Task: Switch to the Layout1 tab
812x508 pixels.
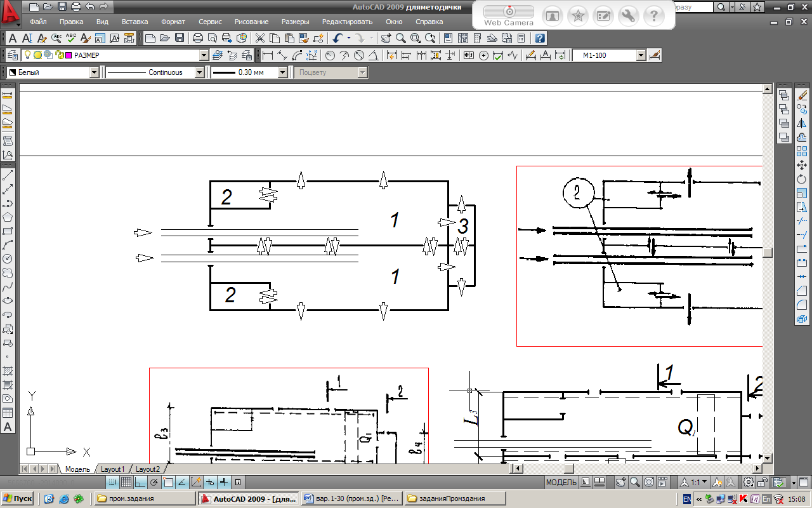Action: point(113,469)
